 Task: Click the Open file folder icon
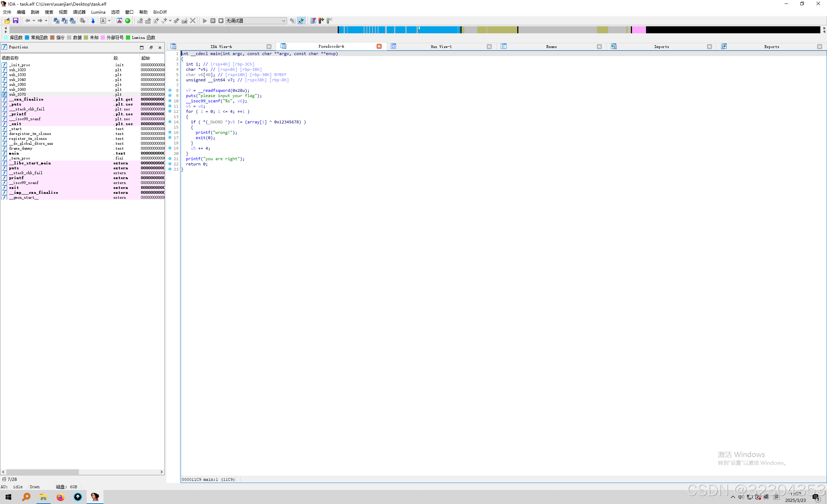tap(7, 21)
